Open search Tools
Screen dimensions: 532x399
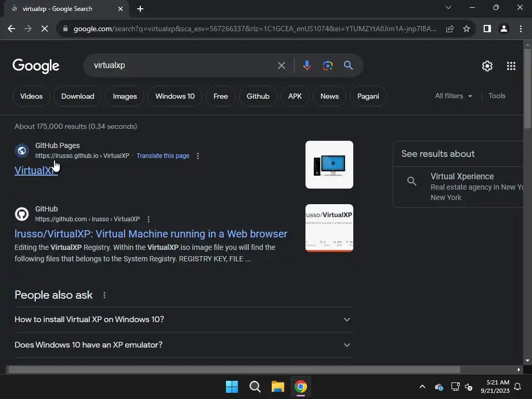pyautogui.click(x=497, y=96)
